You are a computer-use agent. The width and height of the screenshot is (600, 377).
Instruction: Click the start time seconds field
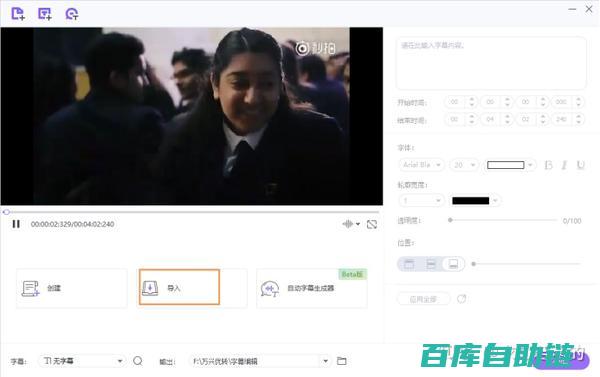[525, 102]
